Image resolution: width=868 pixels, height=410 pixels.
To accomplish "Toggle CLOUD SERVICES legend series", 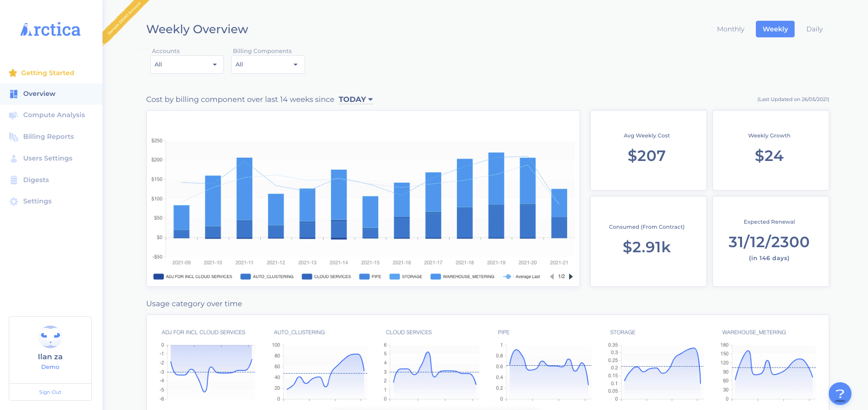I will (326, 277).
